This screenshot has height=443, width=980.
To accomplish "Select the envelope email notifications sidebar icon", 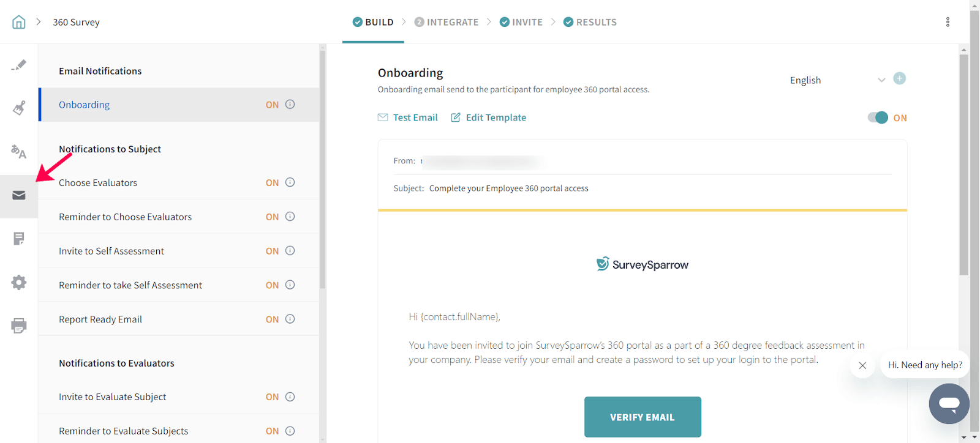I will coord(19,195).
